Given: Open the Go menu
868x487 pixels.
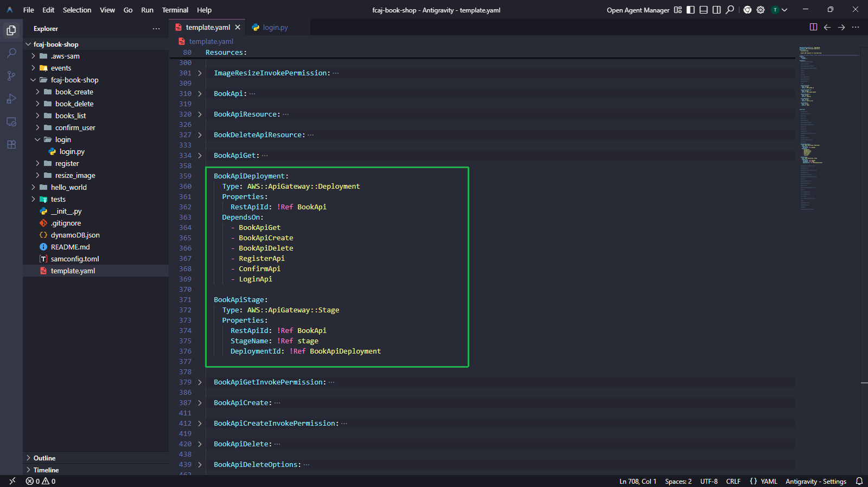Looking at the screenshot, I should [x=128, y=10].
